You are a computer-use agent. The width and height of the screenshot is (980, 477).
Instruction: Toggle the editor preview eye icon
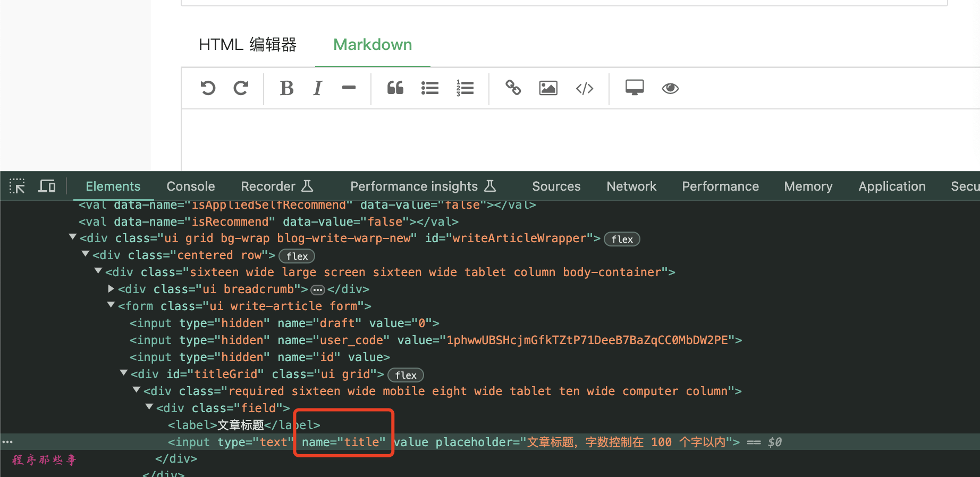coord(670,88)
